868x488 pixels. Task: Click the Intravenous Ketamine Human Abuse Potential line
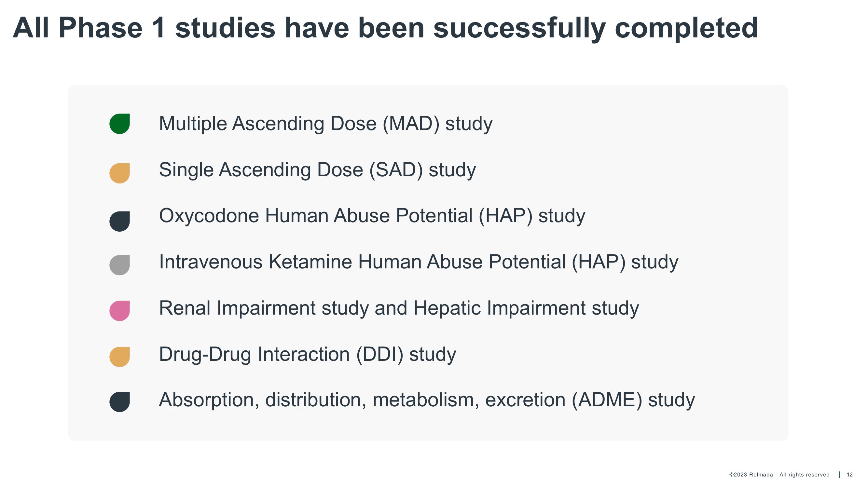click(x=418, y=262)
